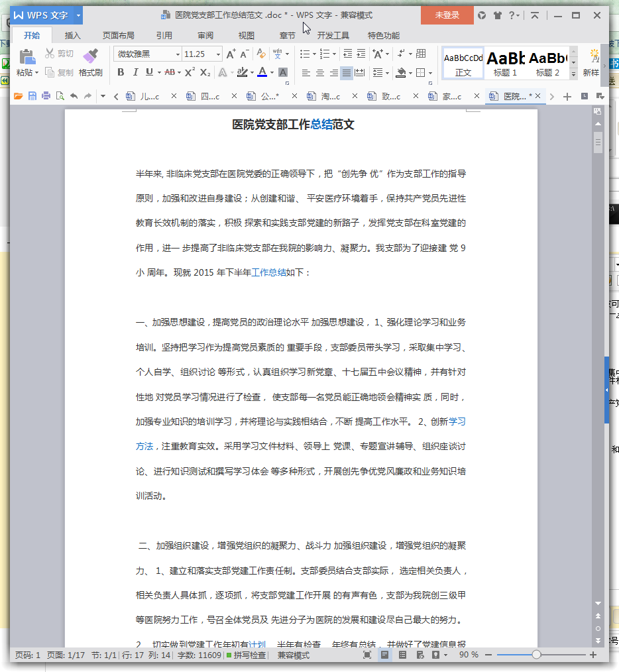Zoom out with the minus icon
Viewport: 619px width, 672px height.
488,655
